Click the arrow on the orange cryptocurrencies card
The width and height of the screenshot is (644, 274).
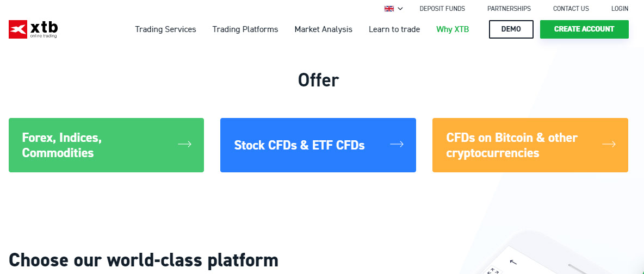[609, 144]
